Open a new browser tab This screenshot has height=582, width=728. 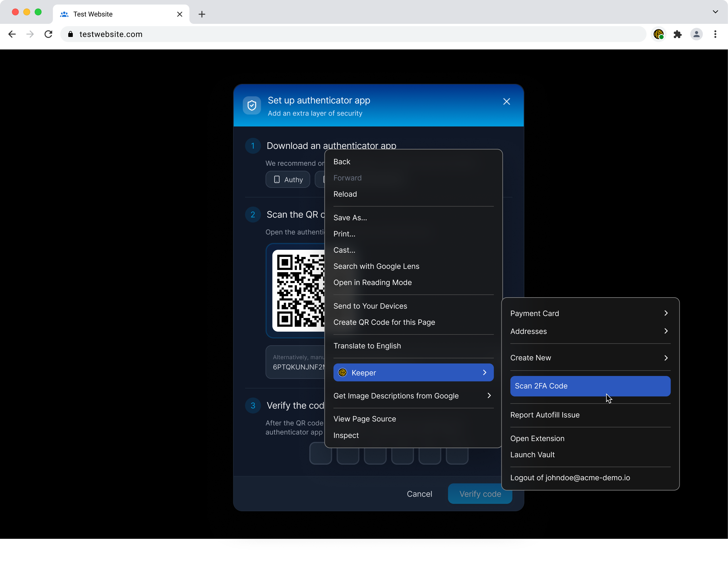click(202, 14)
